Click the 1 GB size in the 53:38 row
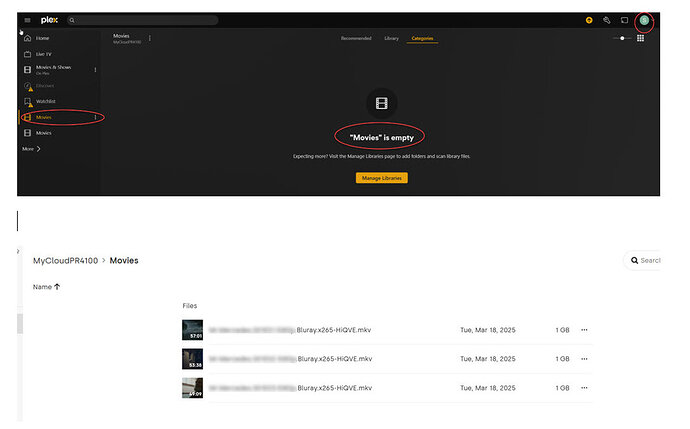The image size is (690, 429). 562,359
